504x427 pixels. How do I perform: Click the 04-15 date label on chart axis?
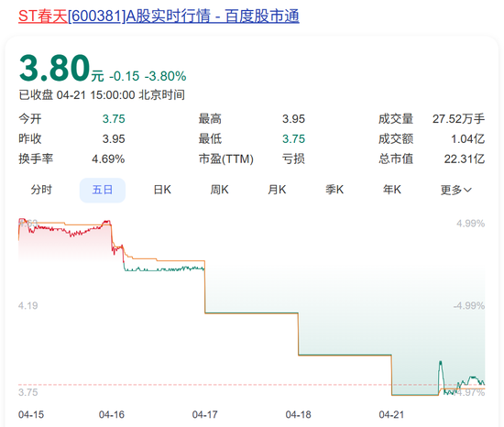click(31, 415)
